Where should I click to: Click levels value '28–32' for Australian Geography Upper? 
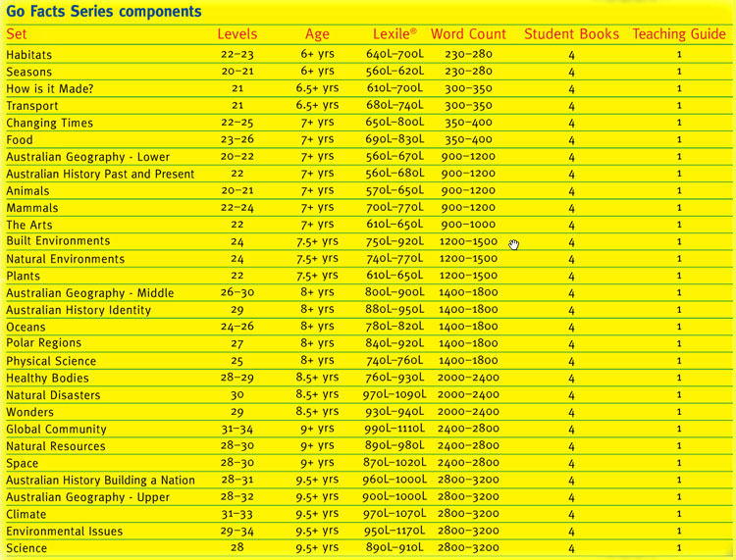click(237, 496)
